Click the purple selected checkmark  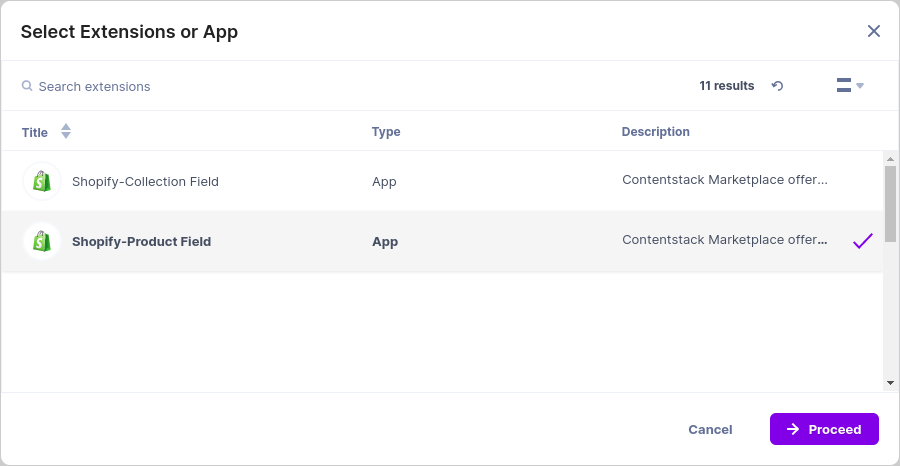pyautogui.click(x=863, y=241)
